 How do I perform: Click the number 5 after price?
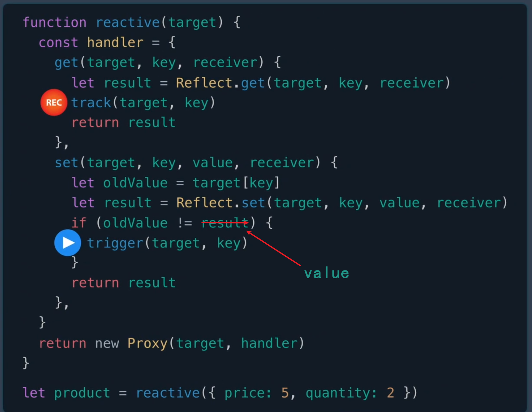click(285, 393)
